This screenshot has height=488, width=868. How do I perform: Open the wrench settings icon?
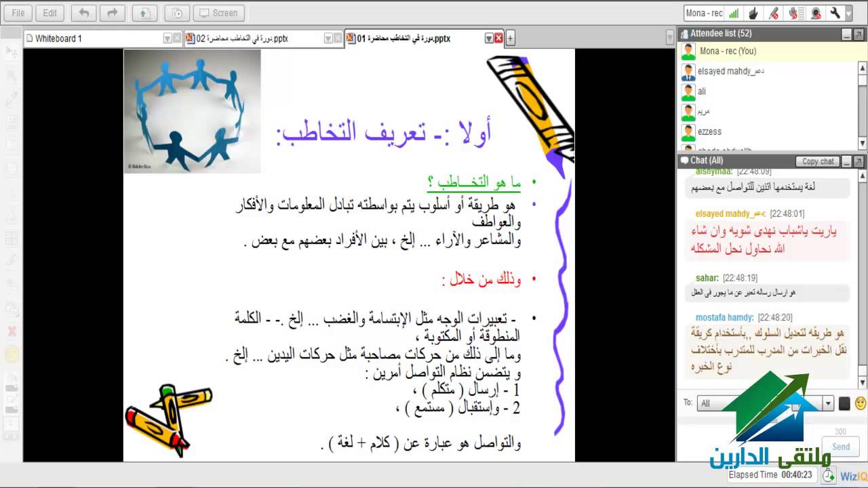[835, 13]
